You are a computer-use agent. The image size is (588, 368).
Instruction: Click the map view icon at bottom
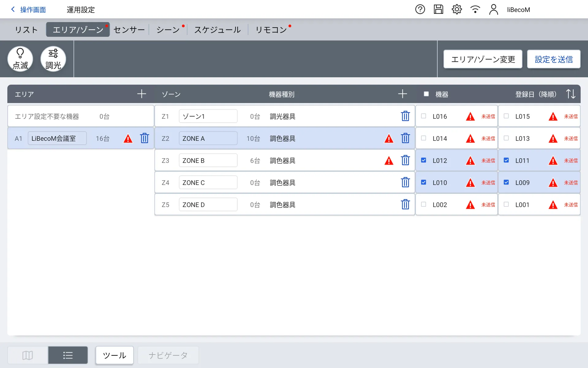tap(28, 355)
